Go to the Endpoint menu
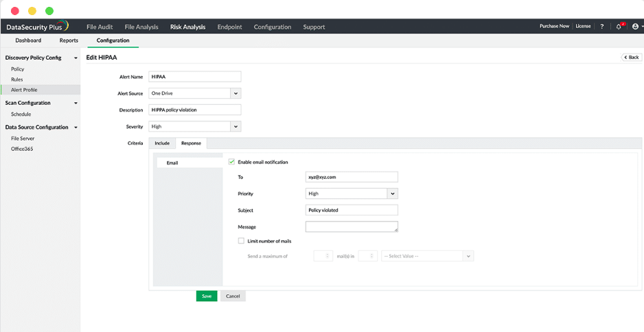This screenshot has width=644, height=332. click(229, 27)
